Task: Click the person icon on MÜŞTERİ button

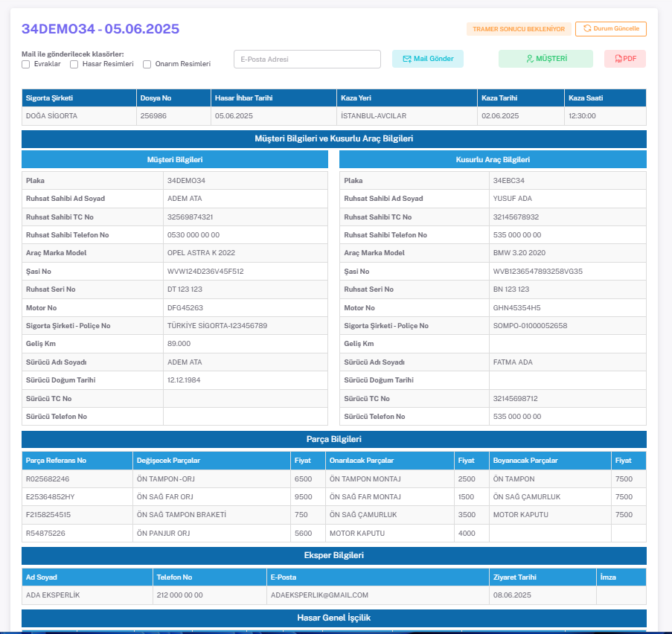Action: 530,59
